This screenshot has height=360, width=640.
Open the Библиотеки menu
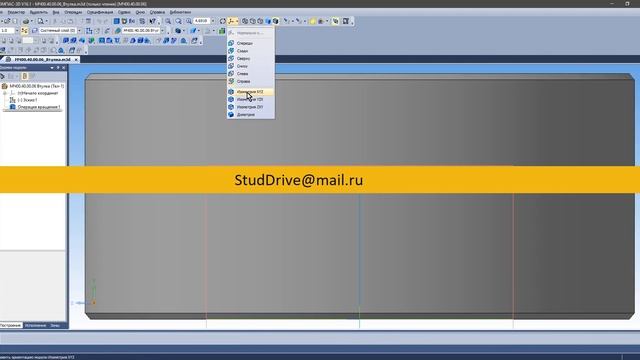click(180, 12)
